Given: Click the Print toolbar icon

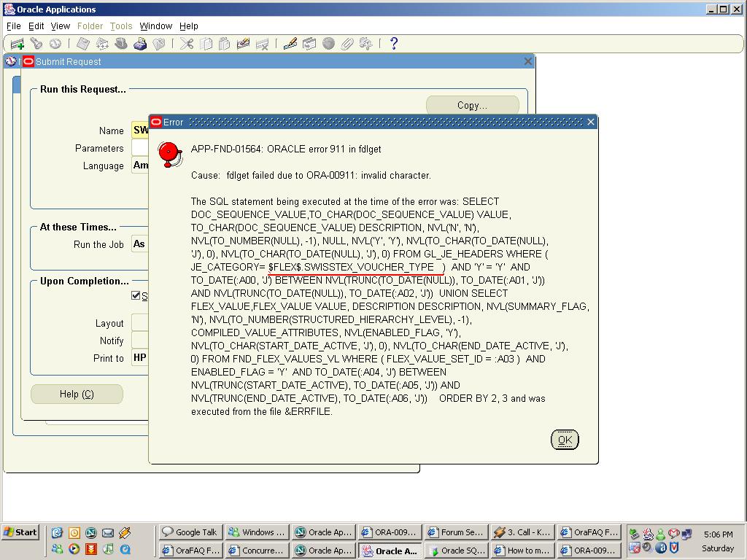Looking at the screenshot, I should click(140, 44).
